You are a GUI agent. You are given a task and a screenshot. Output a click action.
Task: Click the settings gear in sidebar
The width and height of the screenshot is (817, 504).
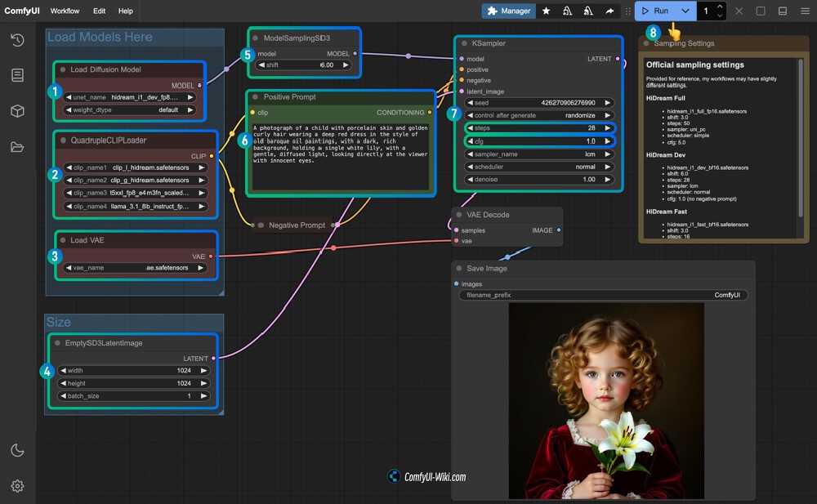17,486
